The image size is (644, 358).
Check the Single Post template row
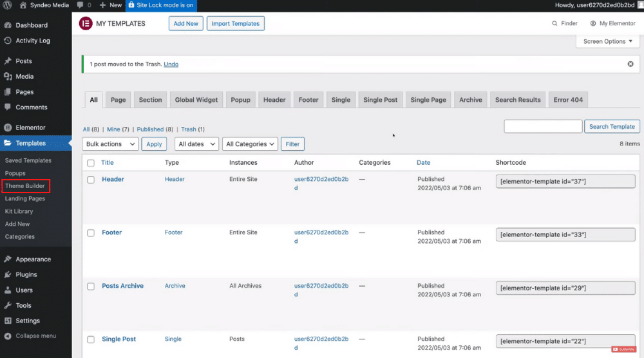click(91, 340)
